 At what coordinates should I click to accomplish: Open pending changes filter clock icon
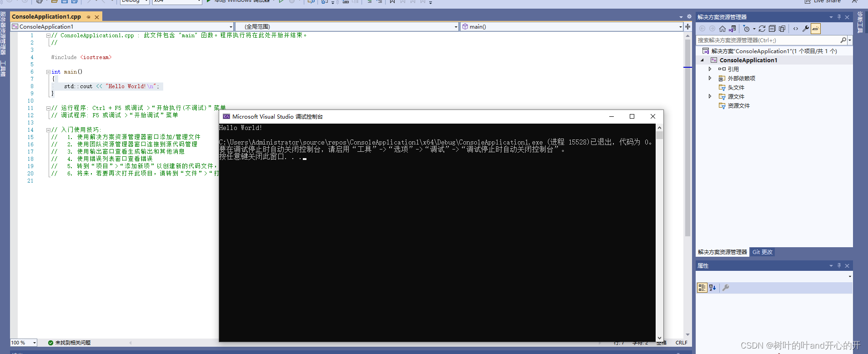(747, 29)
